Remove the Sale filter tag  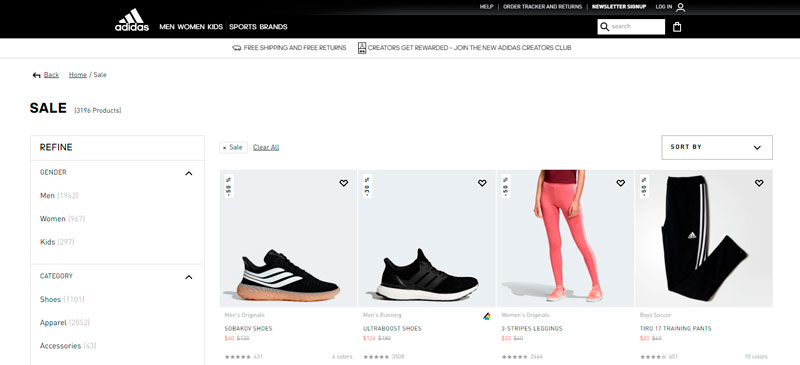[x=233, y=148]
